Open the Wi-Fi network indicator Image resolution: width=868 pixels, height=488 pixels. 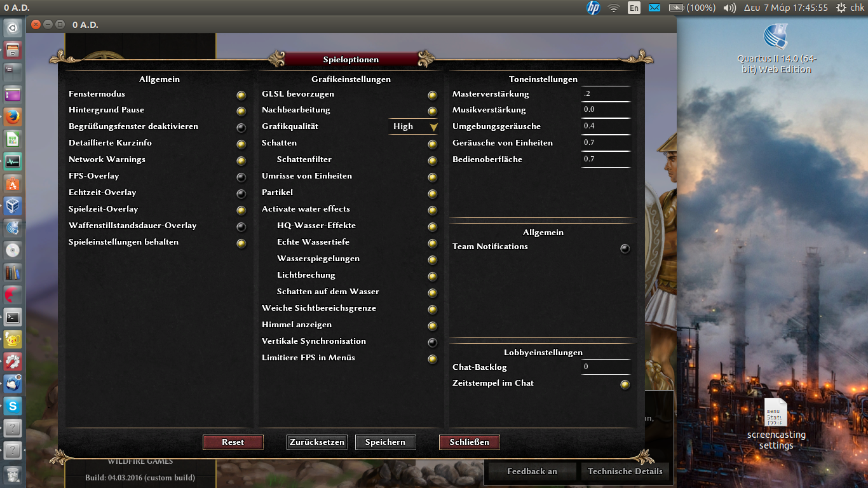pos(613,8)
